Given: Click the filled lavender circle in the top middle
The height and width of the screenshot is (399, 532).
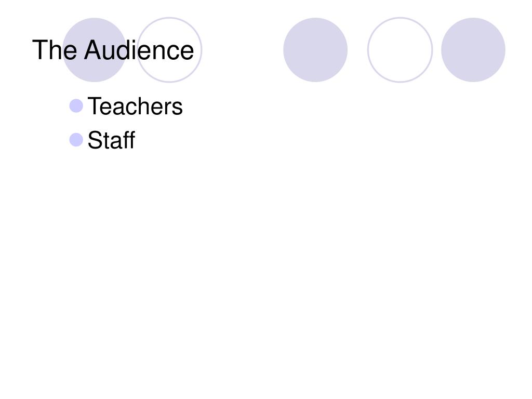Looking at the screenshot, I should [315, 50].
